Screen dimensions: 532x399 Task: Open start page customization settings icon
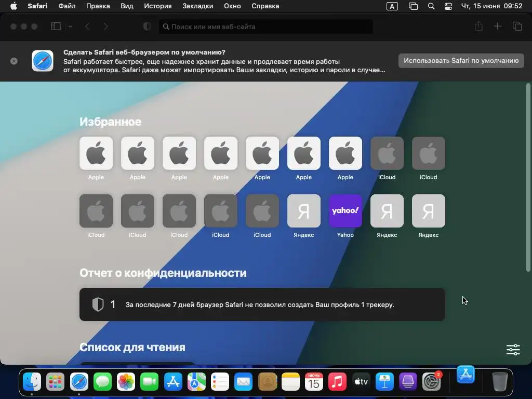(x=513, y=350)
